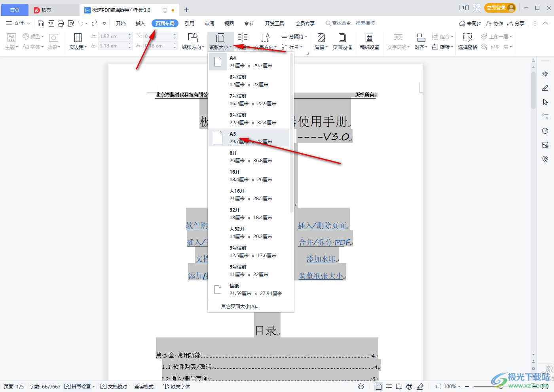Choose 16开 paper size
The width and height of the screenshot is (554, 392).
click(x=249, y=176)
